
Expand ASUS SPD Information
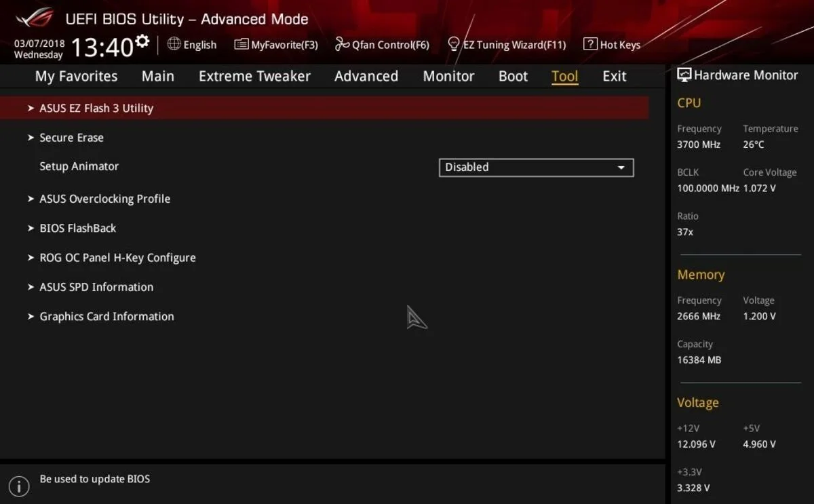(x=96, y=287)
